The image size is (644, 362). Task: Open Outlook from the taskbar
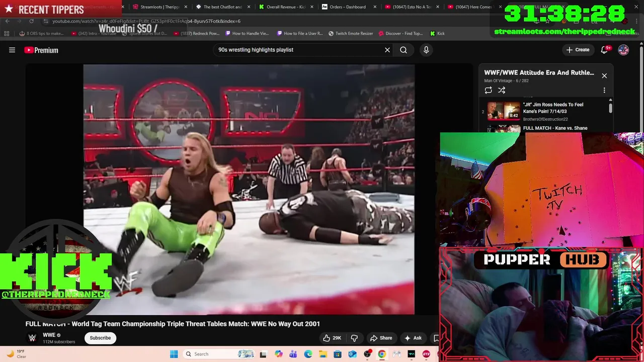(x=352, y=354)
